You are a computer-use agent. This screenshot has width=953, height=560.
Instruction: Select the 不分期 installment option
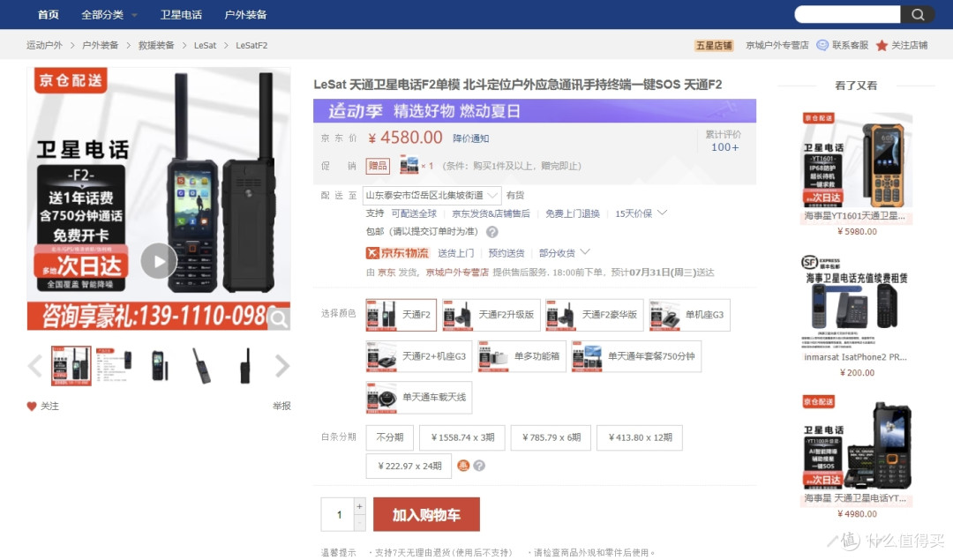click(389, 437)
